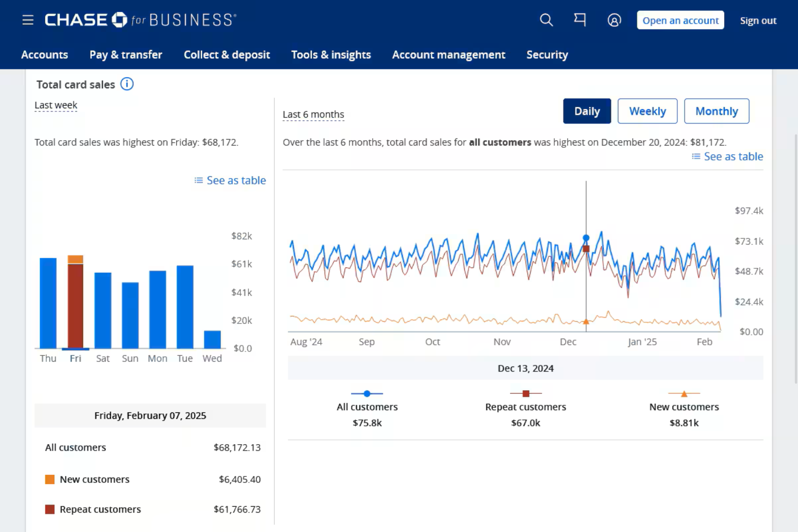Open the Last 6 months time range selector
798x532 pixels.
pos(313,114)
